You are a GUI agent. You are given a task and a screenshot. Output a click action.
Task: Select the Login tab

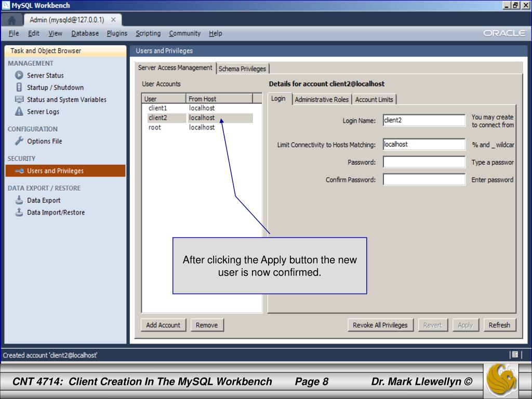278,98
